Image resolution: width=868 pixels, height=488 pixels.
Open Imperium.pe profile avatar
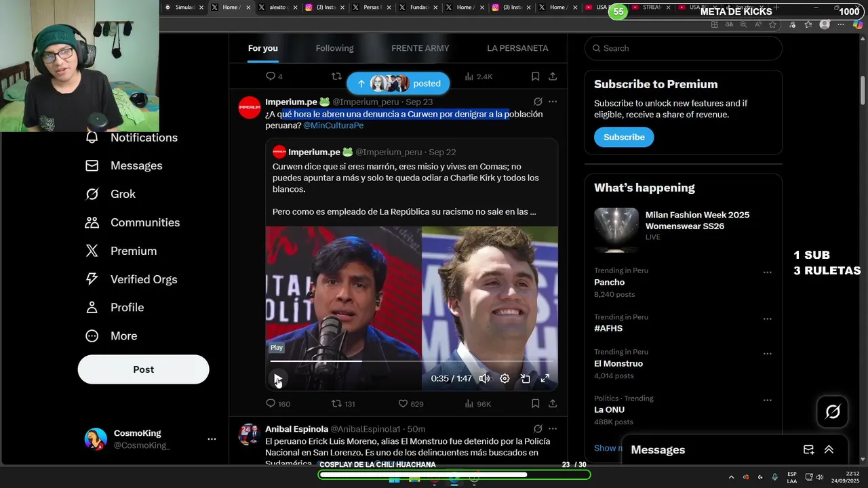[x=250, y=107]
